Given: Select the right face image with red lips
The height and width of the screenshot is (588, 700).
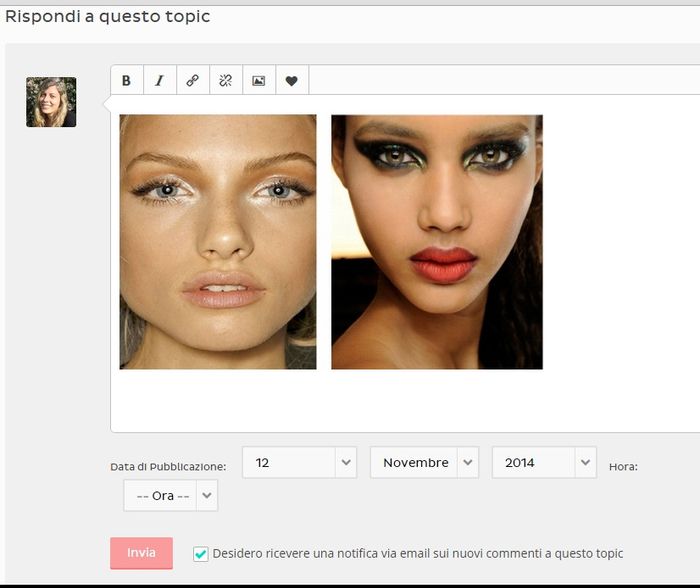Looking at the screenshot, I should coord(436,241).
